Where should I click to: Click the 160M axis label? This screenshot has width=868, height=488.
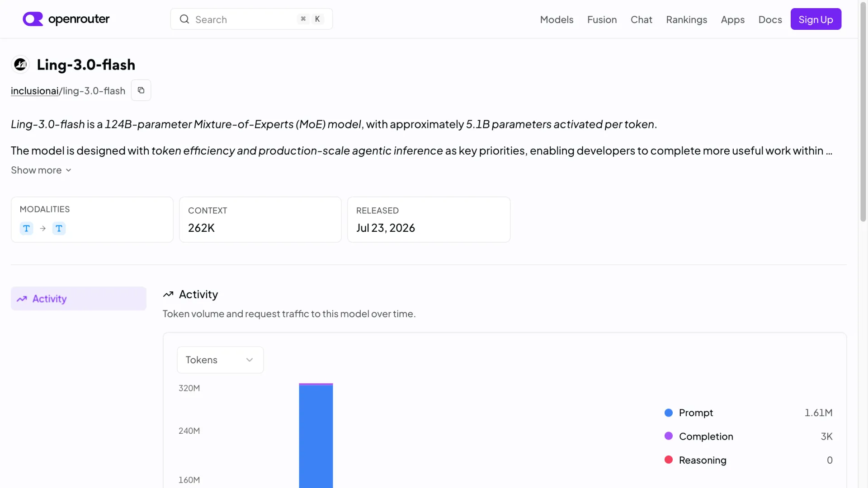pyautogui.click(x=189, y=480)
